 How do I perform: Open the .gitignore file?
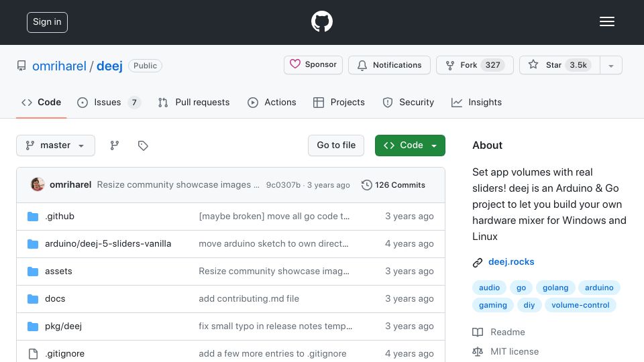tap(64, 354)
